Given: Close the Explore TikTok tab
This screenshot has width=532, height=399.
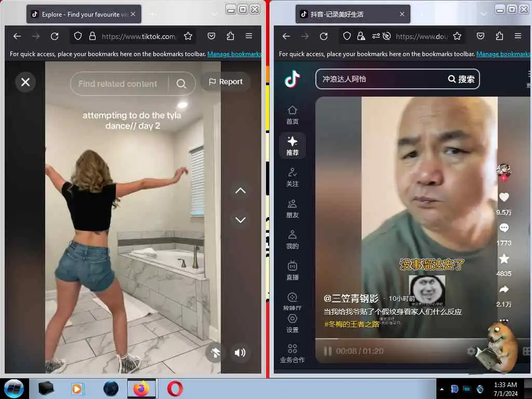Looking at the screenshot, I should pyautogui.click(x=133, y=14).
